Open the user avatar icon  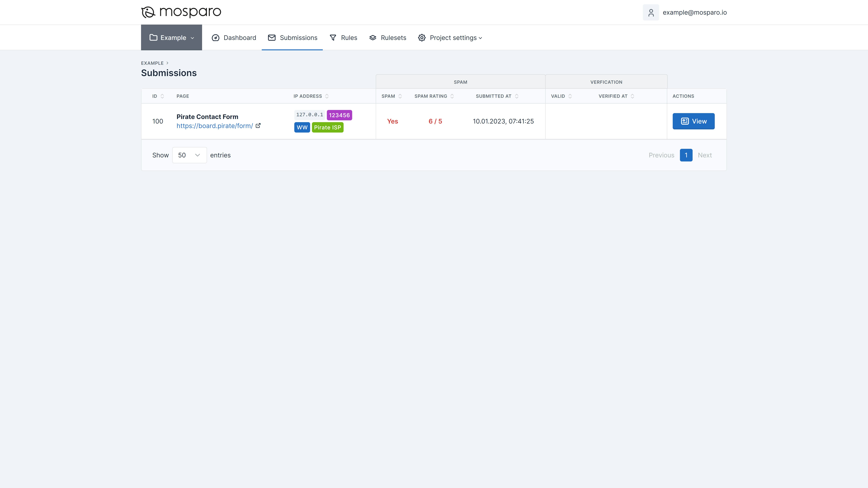coord(651,13)
